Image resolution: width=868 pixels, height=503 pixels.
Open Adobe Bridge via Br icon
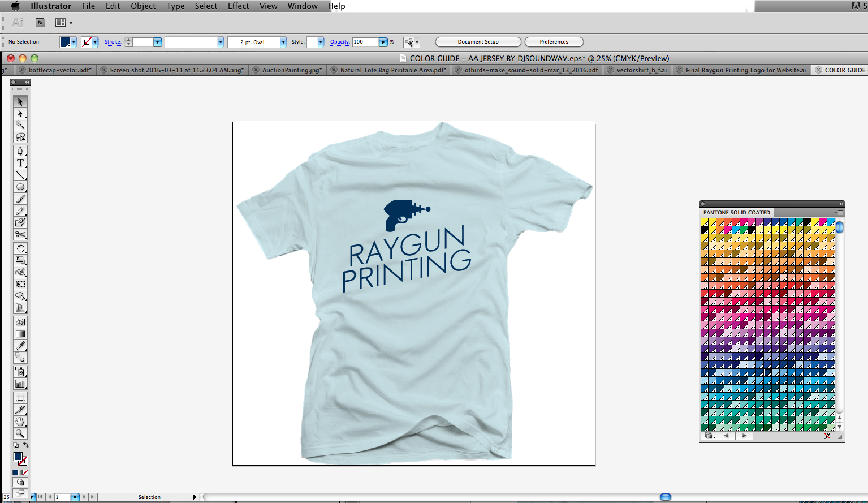40,23
